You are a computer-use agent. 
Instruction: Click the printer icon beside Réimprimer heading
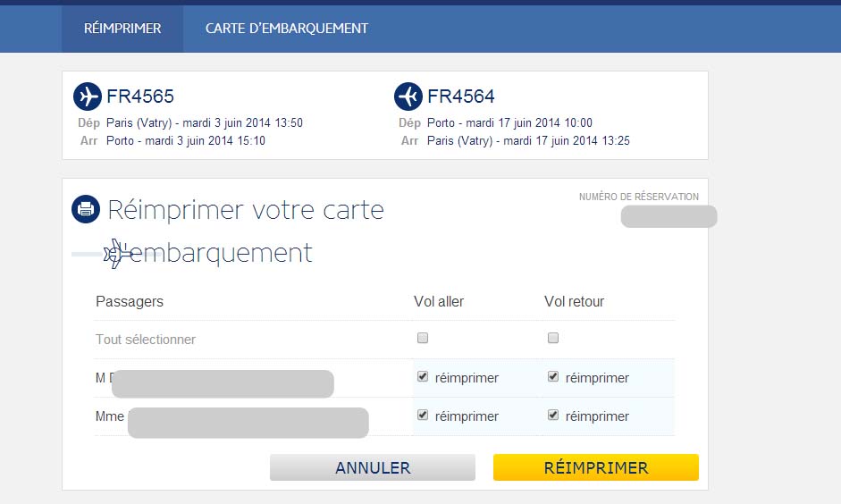(x=86, y=209)
